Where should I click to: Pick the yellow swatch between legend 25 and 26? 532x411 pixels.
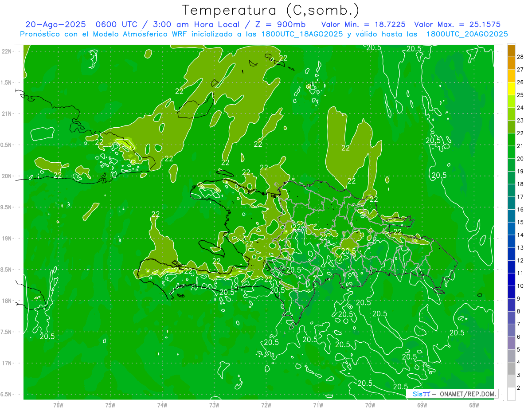(x=511, y=89)
